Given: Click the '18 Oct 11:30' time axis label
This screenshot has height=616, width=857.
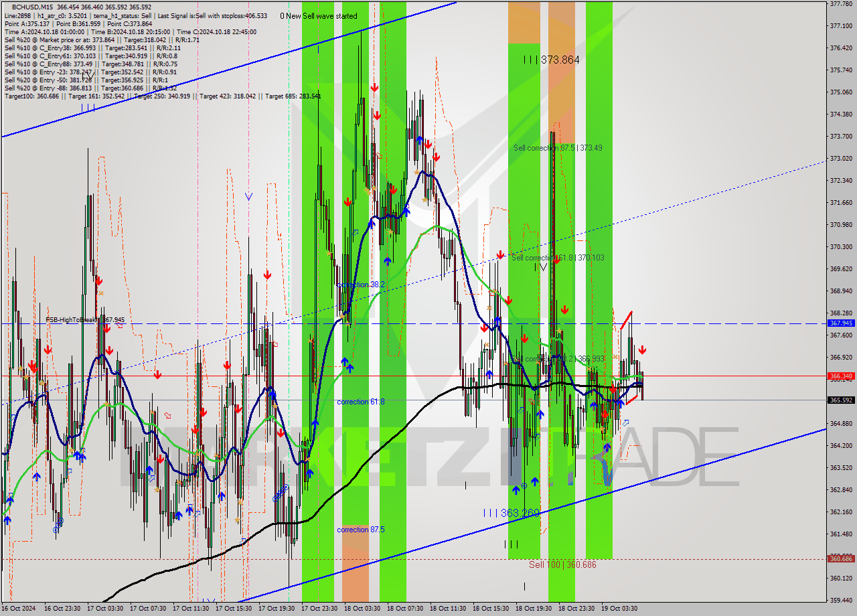Looking at the screenshot, I should [x=448, y=609].
